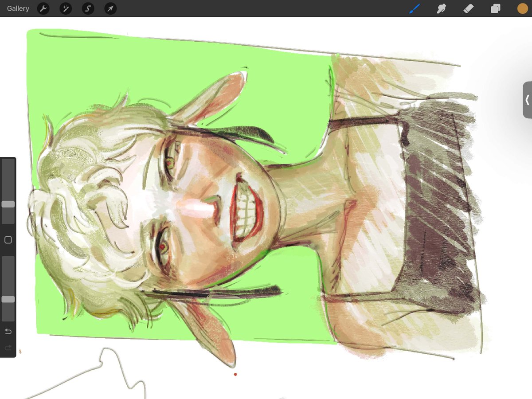Select the Brush tool
This screenshot has height=399, width=532.
coord(414,8)
